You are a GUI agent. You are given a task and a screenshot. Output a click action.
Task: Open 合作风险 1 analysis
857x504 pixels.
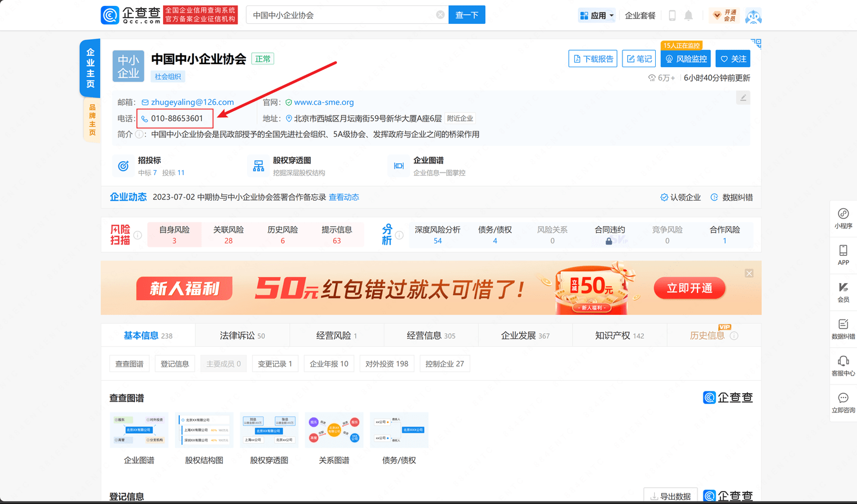724,234
